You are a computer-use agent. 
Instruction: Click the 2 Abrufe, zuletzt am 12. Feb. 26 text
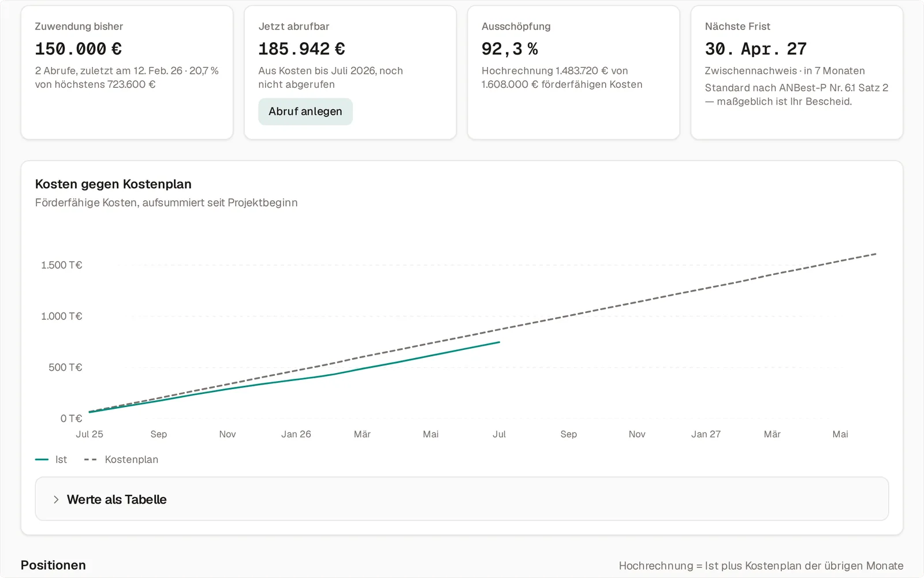click(x=126, y=77)
